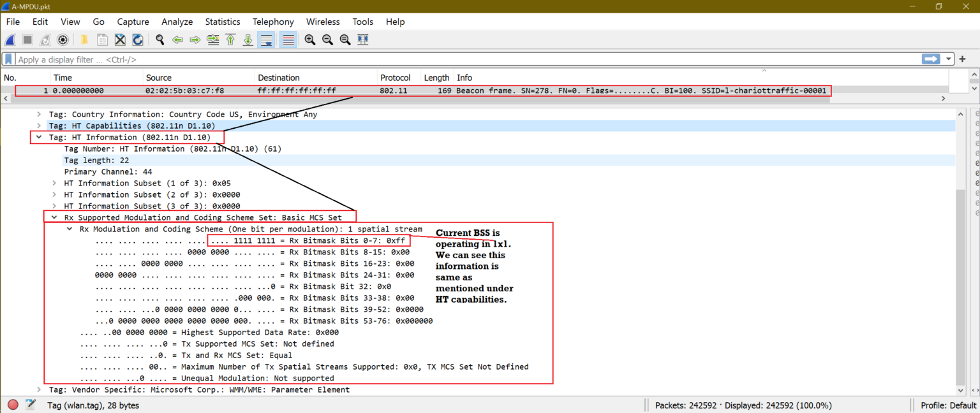This screenshot has width=980, height=413.
Task: Reload this capture file
Action: point(137,40)
